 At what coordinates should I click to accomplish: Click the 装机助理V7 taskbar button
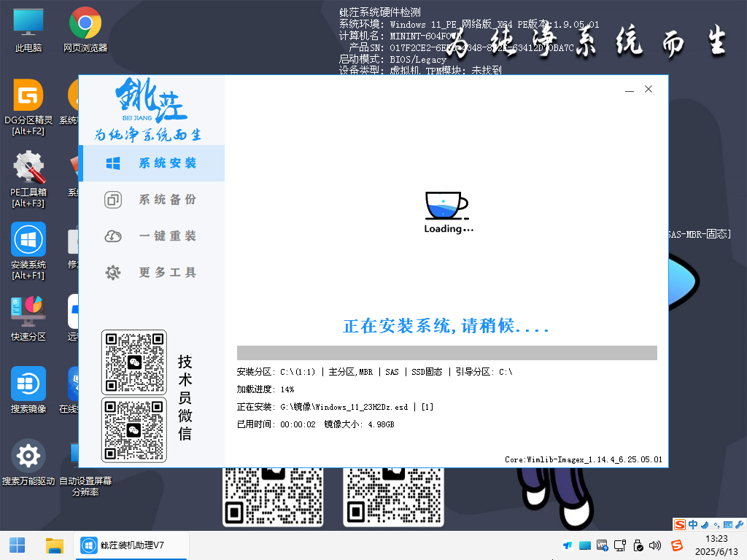[132, 545]
